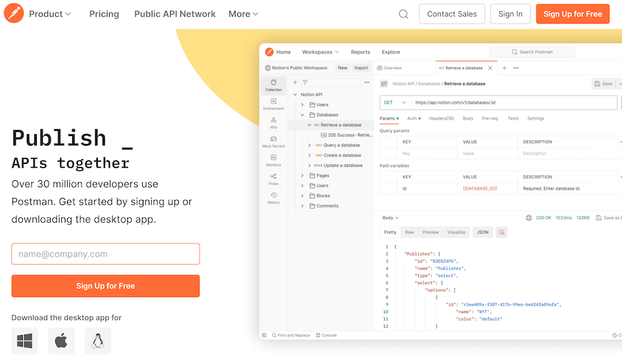The width and height of the screenshot is (622, 364).
Task: Select the Visualize response view
Action: [456, 232]
